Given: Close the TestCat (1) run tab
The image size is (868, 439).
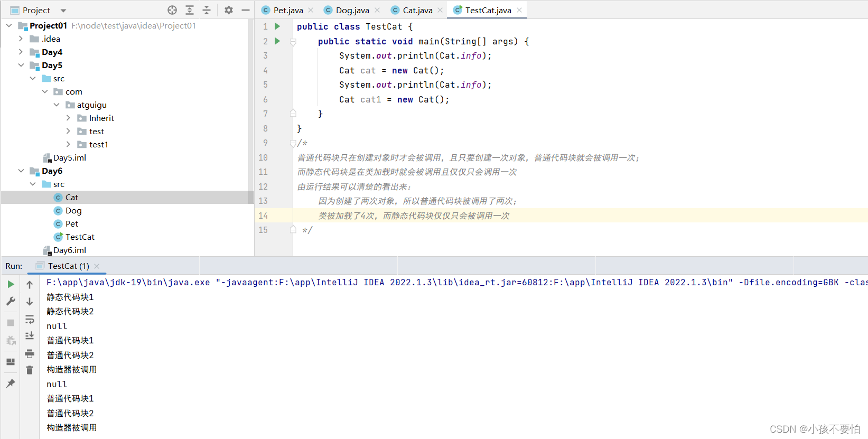Looking at the screenshot, I should click(97, 266).
